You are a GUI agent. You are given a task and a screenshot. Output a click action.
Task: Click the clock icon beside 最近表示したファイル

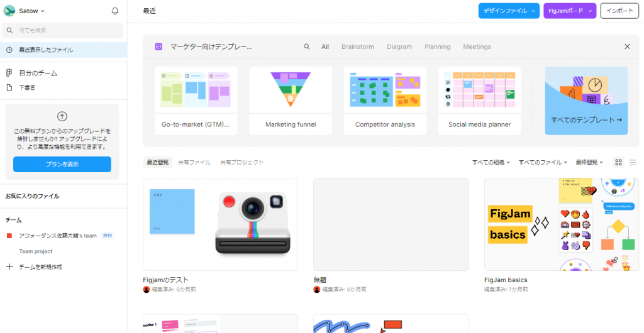tap(9, 50)
